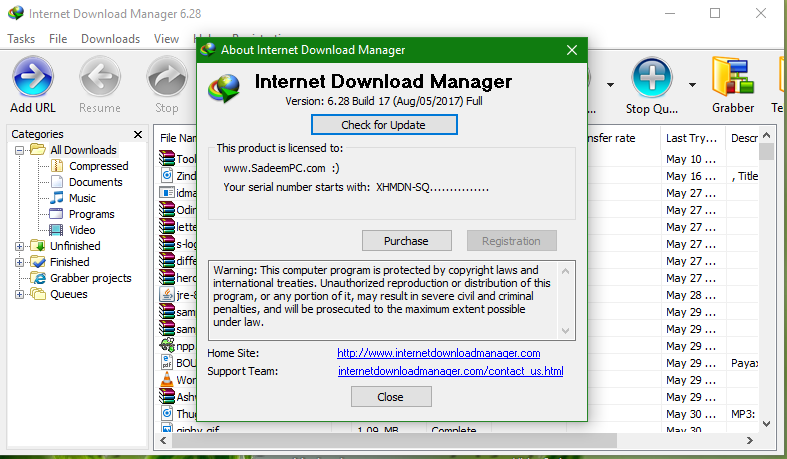Click the warning text scroll down arrow

566,331
